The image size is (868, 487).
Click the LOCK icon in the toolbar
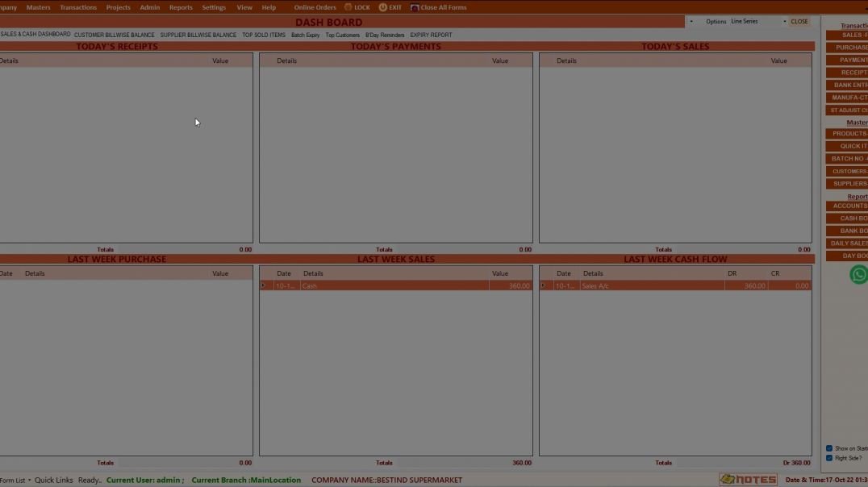coord(357,6)
